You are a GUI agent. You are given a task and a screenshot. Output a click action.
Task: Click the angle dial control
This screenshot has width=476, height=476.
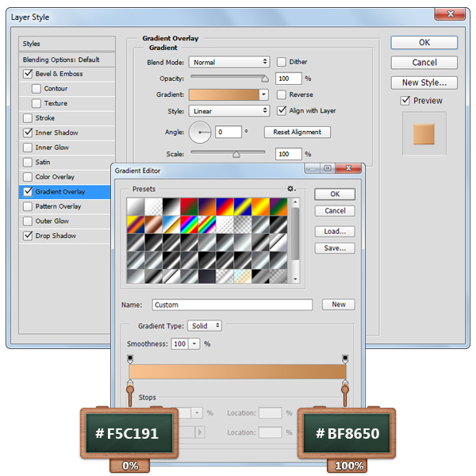tap(201, 132)
